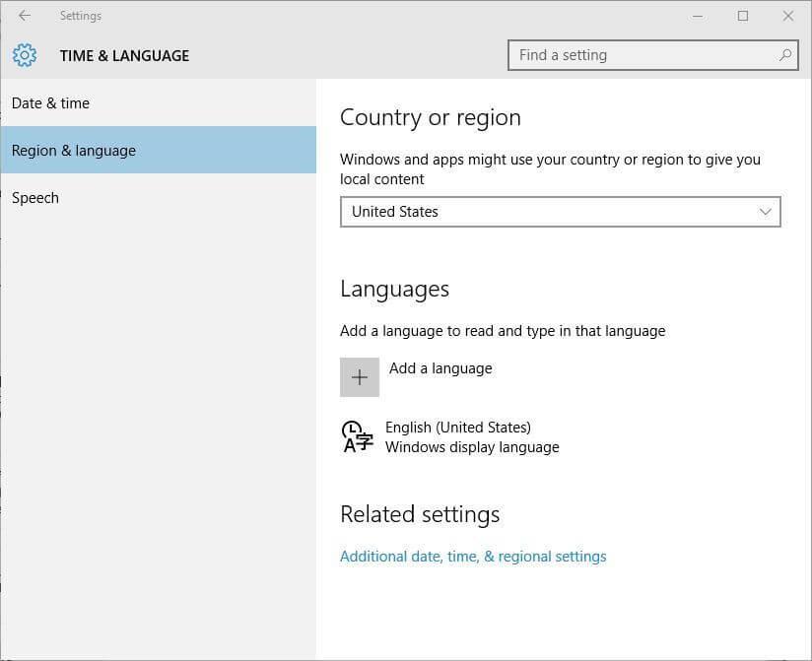
Task: Select the English language clock icon
Action: point(358,436)
